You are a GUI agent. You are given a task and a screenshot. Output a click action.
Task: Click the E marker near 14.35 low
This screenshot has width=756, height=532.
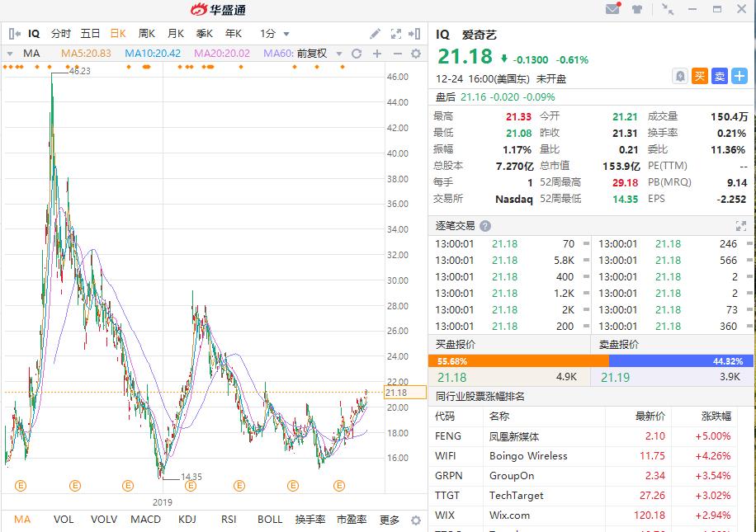click(191, 486)
